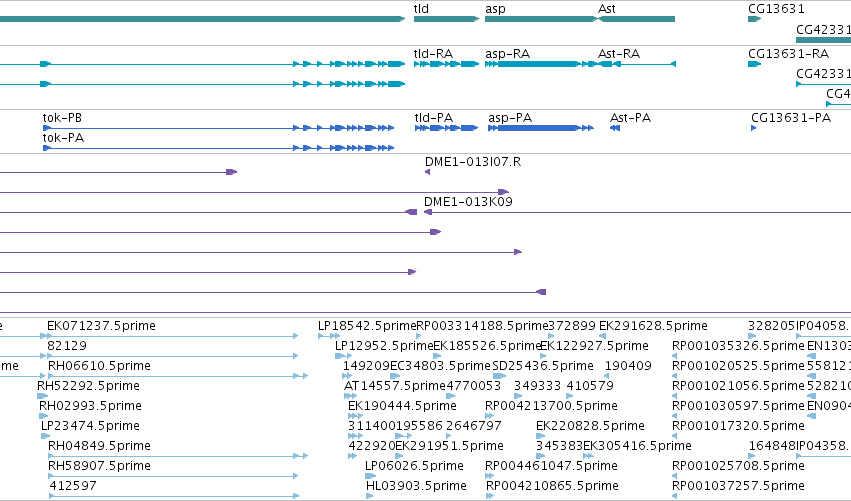Select the Ast gene bar
851x501 pixels.
pos(636,19)
